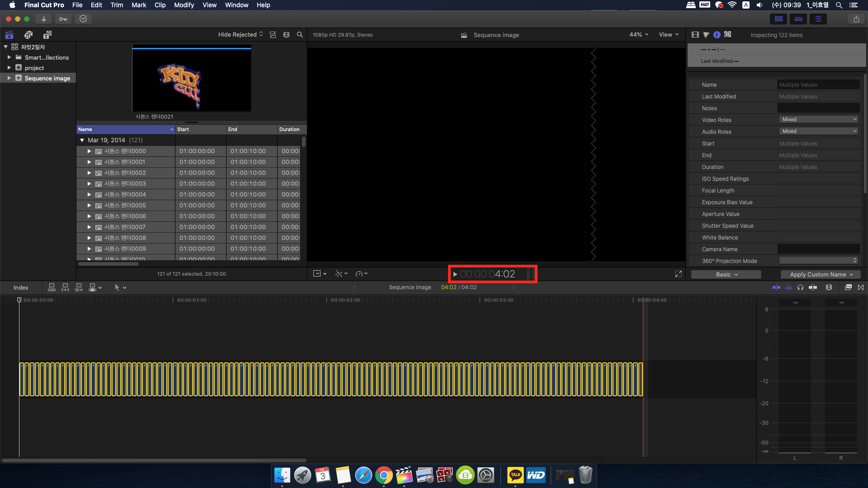Play from the viewer play button
The width and height of the screenshot is (868, 488).
click(x=455, y=274)
